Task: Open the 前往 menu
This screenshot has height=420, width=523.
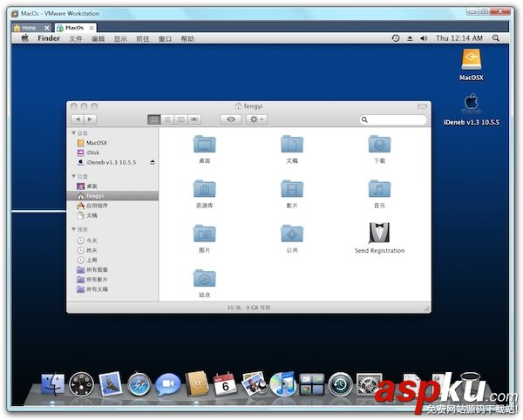Action: click(x=143, y=38)
